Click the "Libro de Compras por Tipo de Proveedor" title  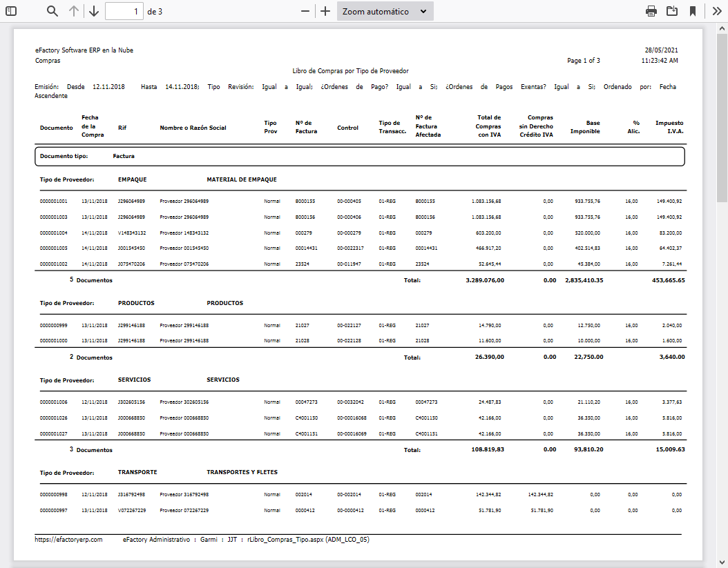coord(350,70)
